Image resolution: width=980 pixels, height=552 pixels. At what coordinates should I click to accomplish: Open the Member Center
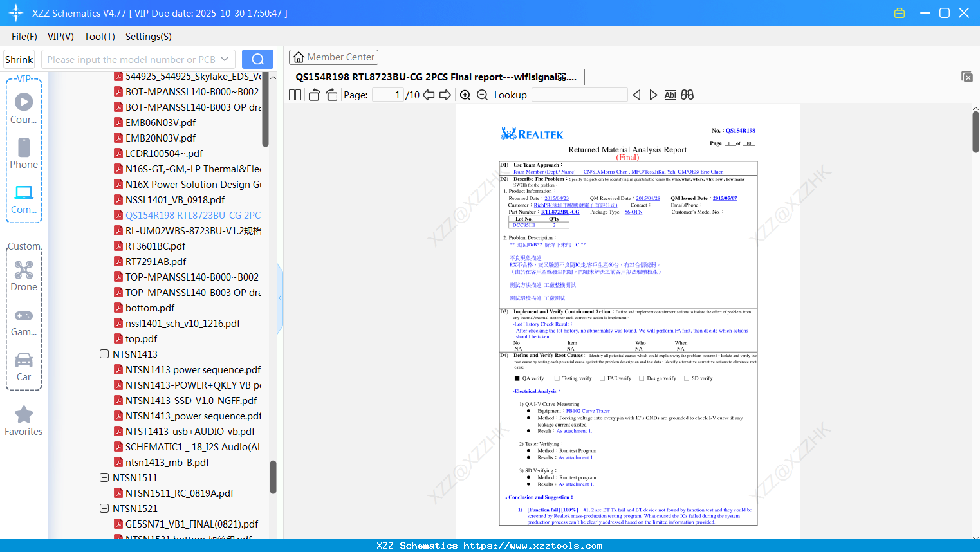click(333, 57)
